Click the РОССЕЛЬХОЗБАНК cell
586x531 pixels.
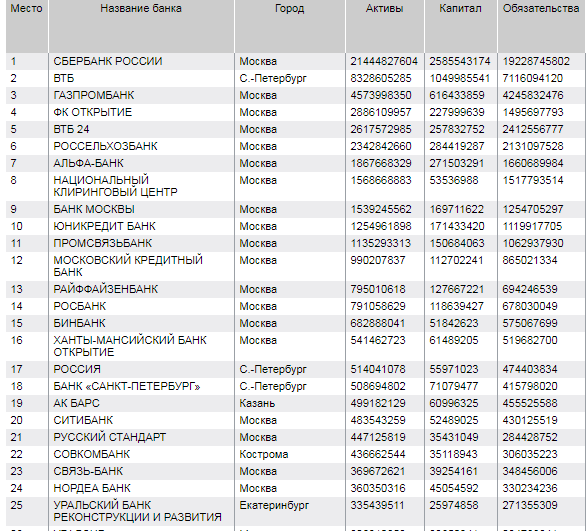click(x=105, y=146)
